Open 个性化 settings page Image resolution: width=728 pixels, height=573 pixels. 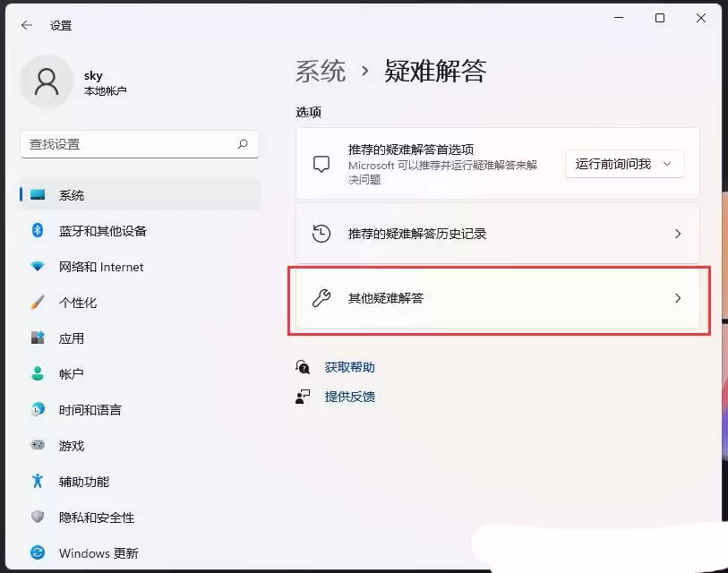point(140,302)
